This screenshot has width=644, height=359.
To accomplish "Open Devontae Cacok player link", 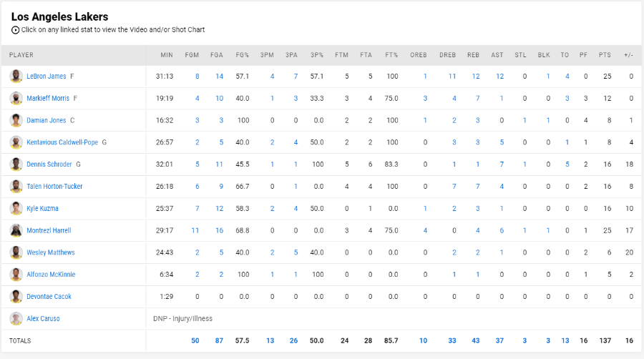I will (49, 297).
